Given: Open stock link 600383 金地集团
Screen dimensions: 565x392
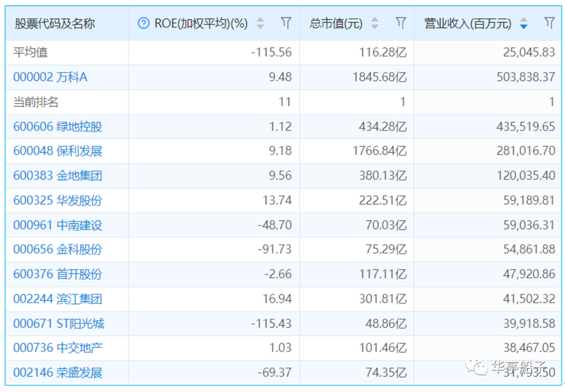Looking at the screenshot, I should [58, 176].
